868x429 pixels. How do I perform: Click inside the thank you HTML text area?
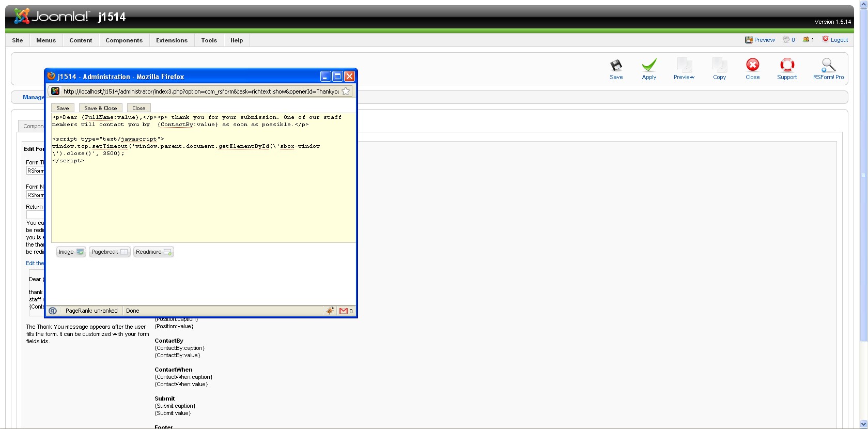coord(204,178)
